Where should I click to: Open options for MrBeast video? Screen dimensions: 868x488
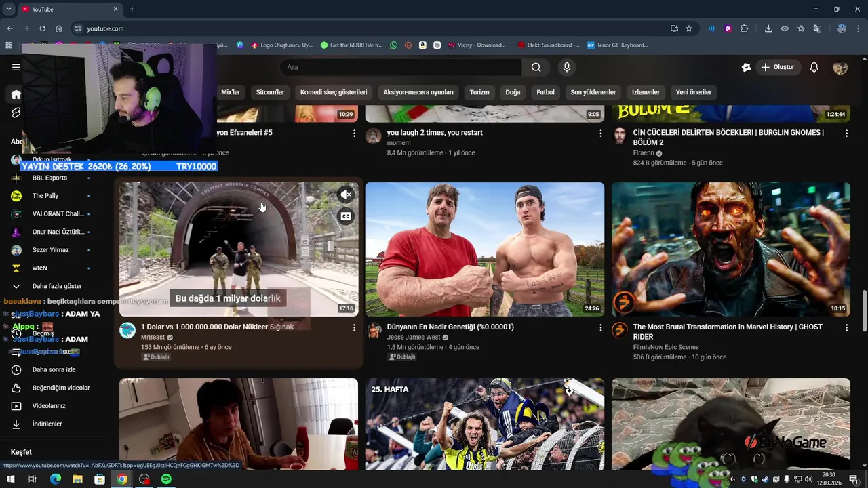354,327
